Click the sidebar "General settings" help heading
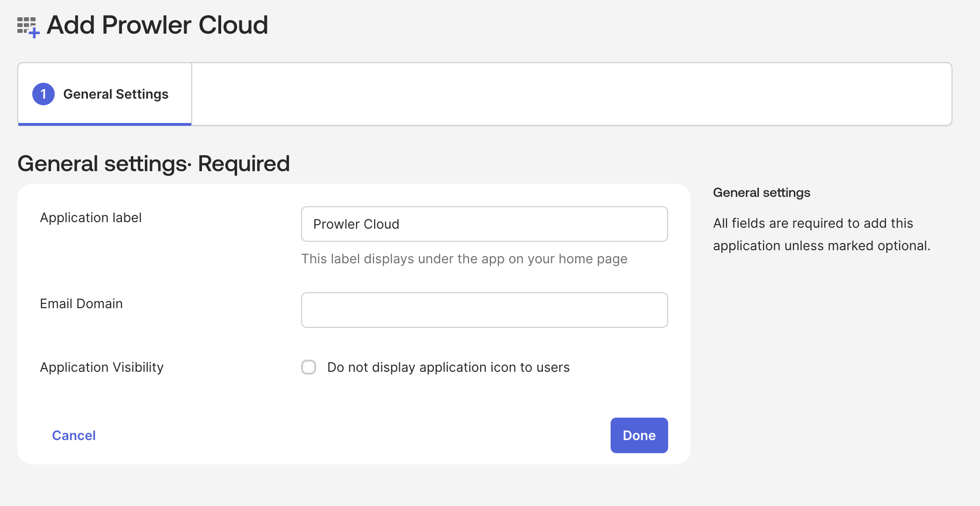 pos(762,193)
